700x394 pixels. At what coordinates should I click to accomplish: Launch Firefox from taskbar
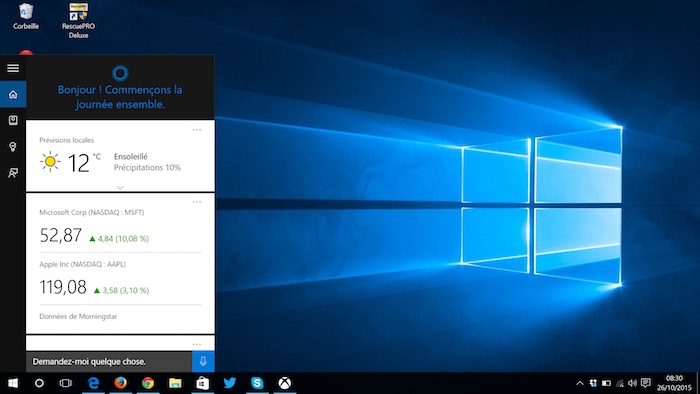[x=120, y=383]
